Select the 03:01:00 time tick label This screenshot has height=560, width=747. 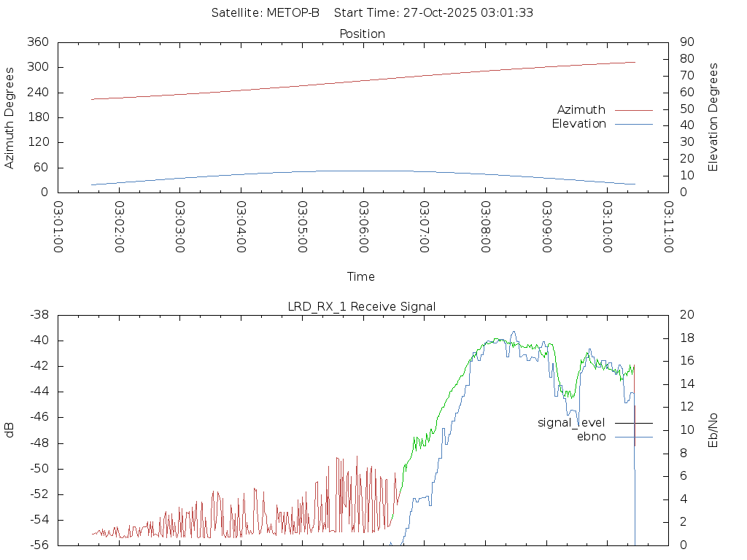59,227
